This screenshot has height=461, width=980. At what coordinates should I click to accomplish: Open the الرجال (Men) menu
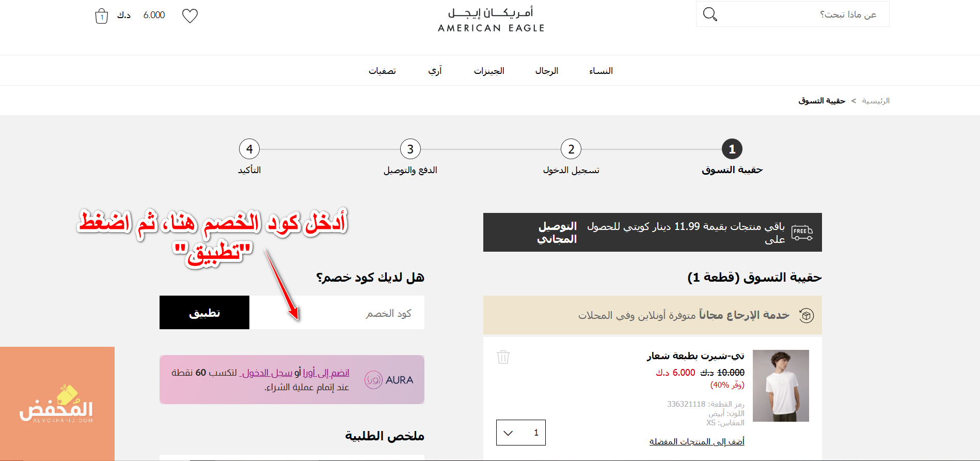coord(546,71)
